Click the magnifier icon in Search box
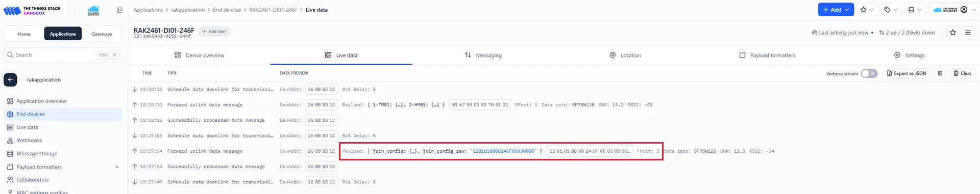The image size is (980, 194). point(10,55)
